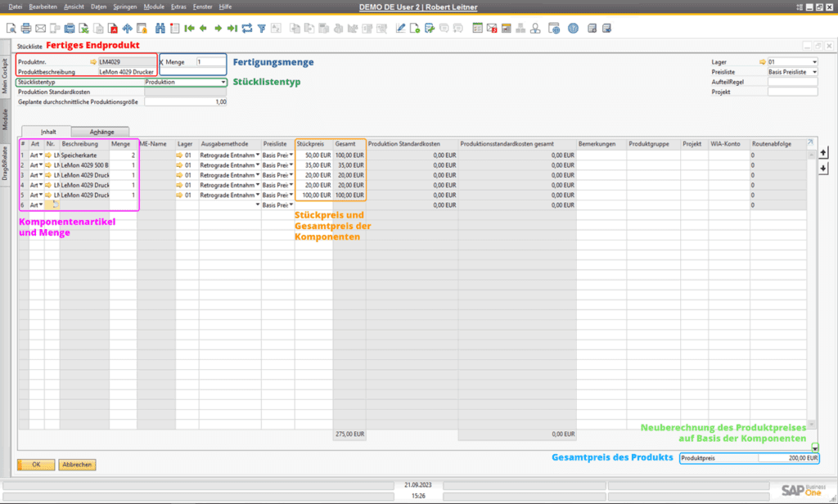838x504 pixels.
Task: Click the 275,00 EUR total
Action: tap(349, 434)
